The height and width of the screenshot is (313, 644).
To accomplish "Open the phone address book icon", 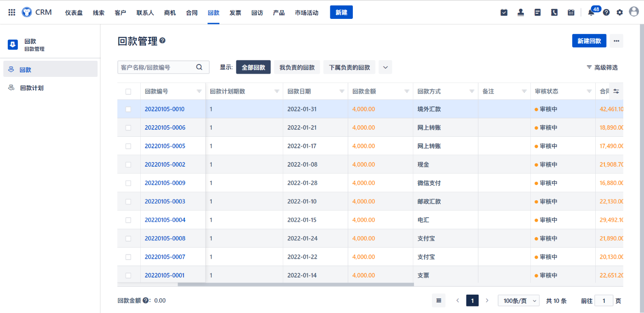I will pos(554,12).
